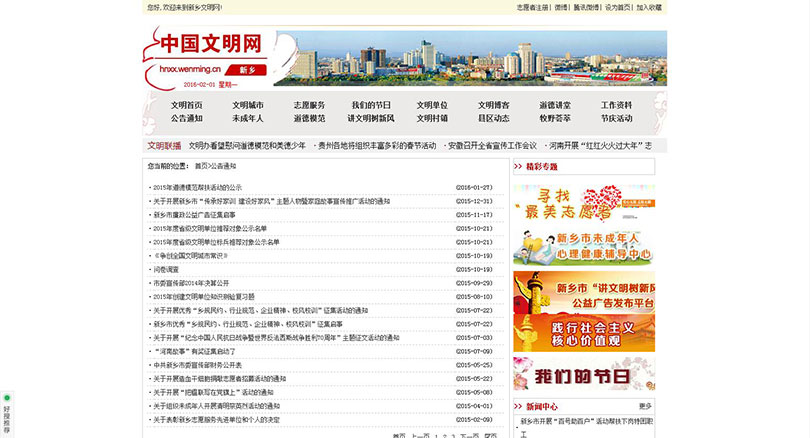Viewport: 810px width, 438px height.
Task: Click the 加入收藏 link at top
Action: point(648,7)
